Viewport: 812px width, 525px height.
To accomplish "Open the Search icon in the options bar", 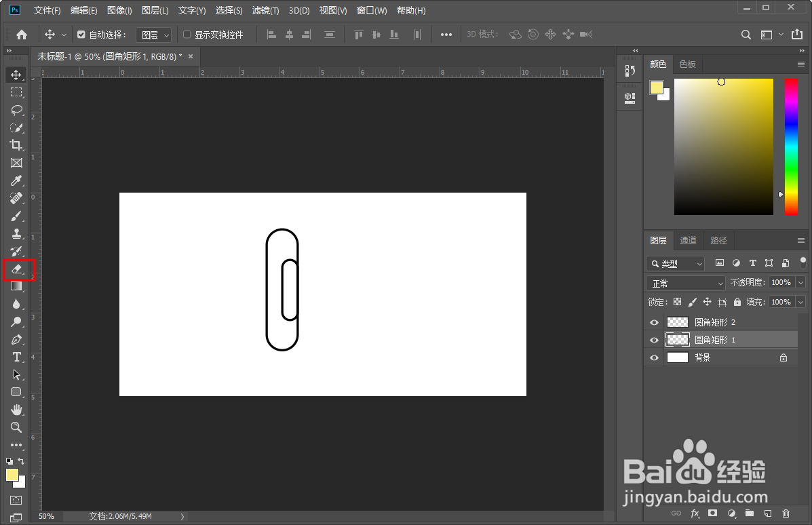I will (x=746, y=34).
